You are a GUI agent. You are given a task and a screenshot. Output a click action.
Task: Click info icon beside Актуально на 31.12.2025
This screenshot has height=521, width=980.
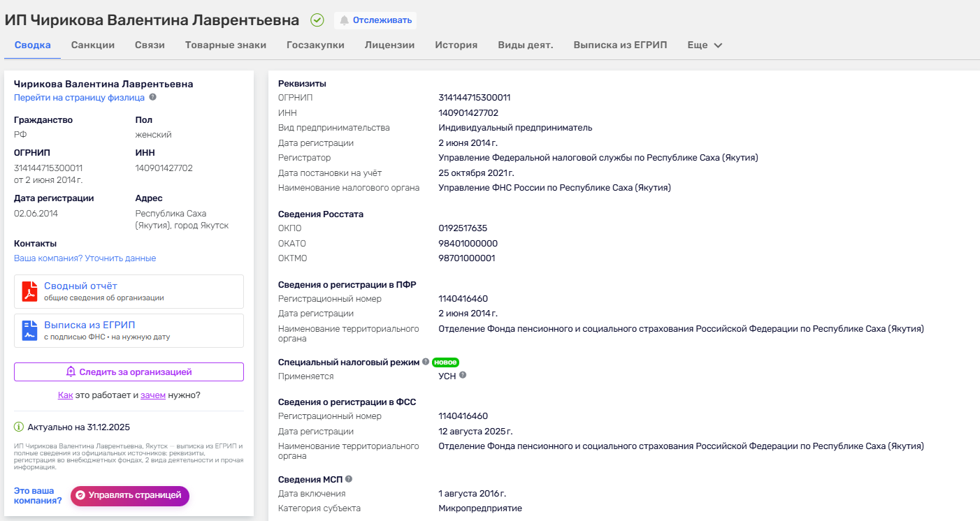[19, 427]
